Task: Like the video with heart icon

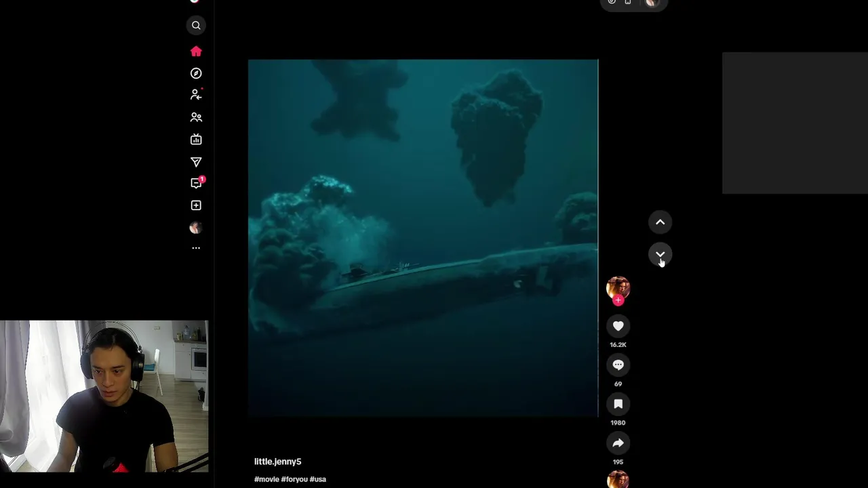Action: pos(618,327)
